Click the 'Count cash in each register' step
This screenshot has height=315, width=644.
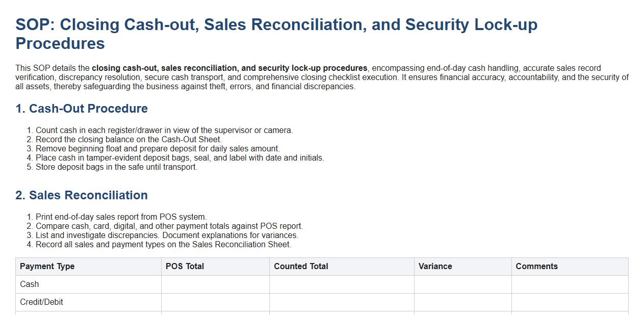(164, 130)
